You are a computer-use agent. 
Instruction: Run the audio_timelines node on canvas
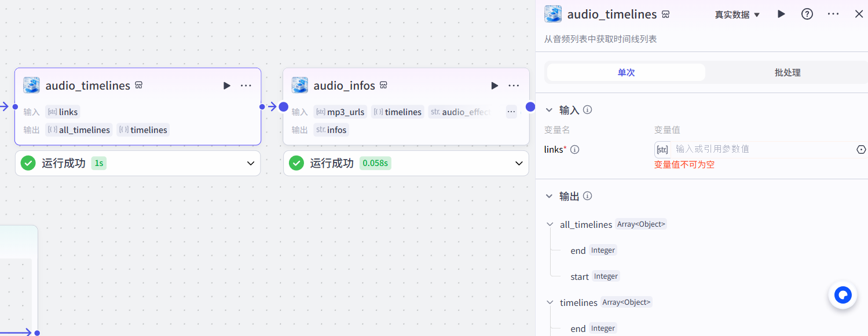coord(227,86)
